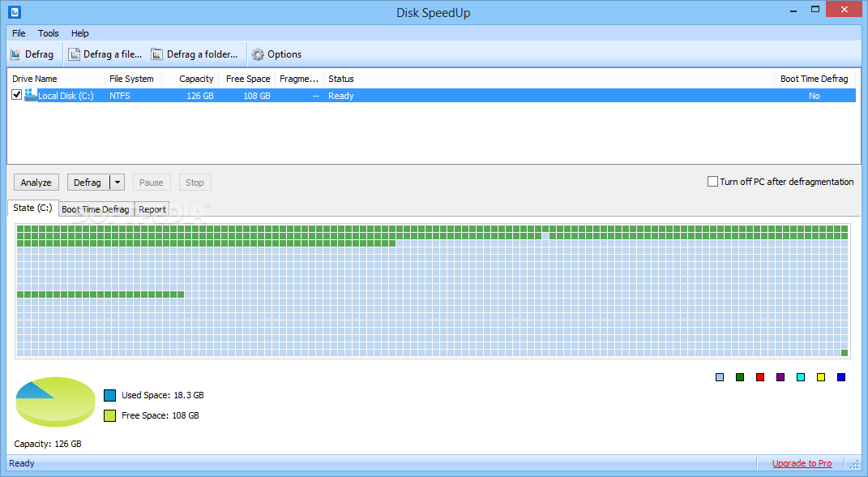
Task: Click the NTFS file system cell
Action: tap(120, 96)
